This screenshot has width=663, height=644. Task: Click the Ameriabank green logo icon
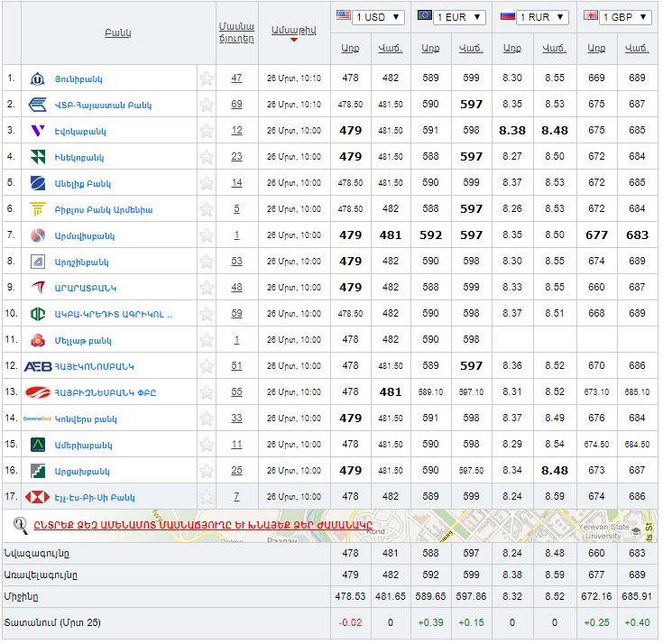click(38, 445)
